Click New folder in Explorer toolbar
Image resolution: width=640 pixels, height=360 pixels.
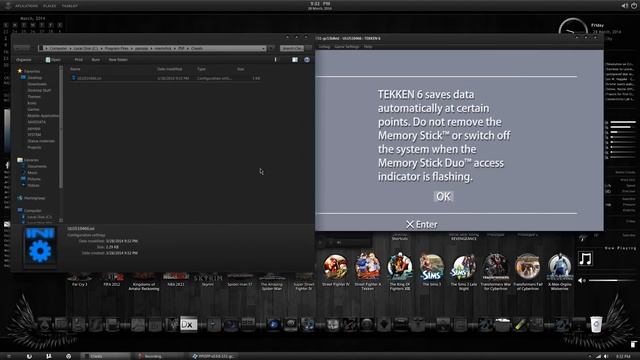118,60
